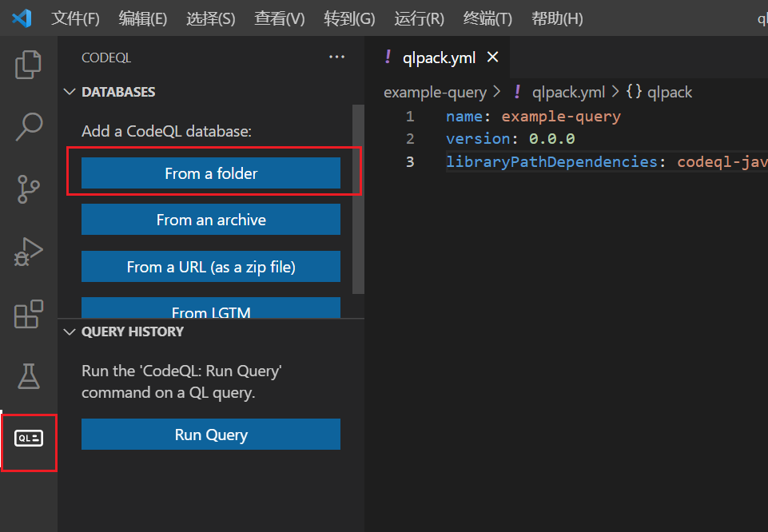The height and width of the screenshot is (532, 768).
Task: Click line number 2 in the gutter
Action: pyautogui.click(x=410, y=139)
